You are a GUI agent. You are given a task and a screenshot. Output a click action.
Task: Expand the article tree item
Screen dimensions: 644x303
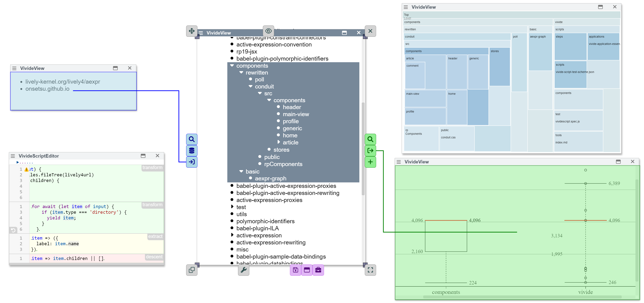click(279, 142)
